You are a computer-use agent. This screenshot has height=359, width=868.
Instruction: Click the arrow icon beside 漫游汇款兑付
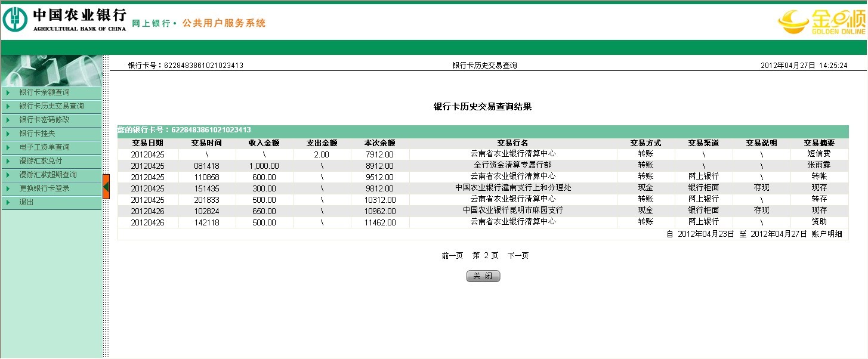pos(8,162)
